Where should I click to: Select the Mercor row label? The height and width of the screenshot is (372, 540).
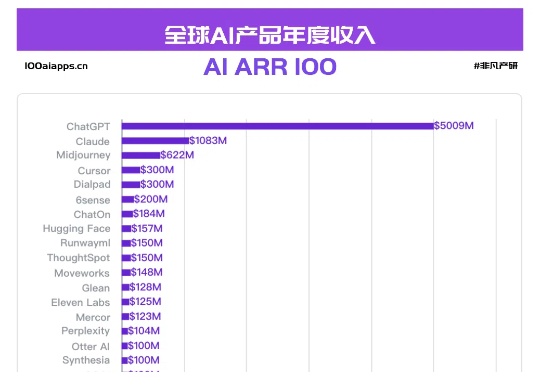pyautogui.click(x=93, y=317)
